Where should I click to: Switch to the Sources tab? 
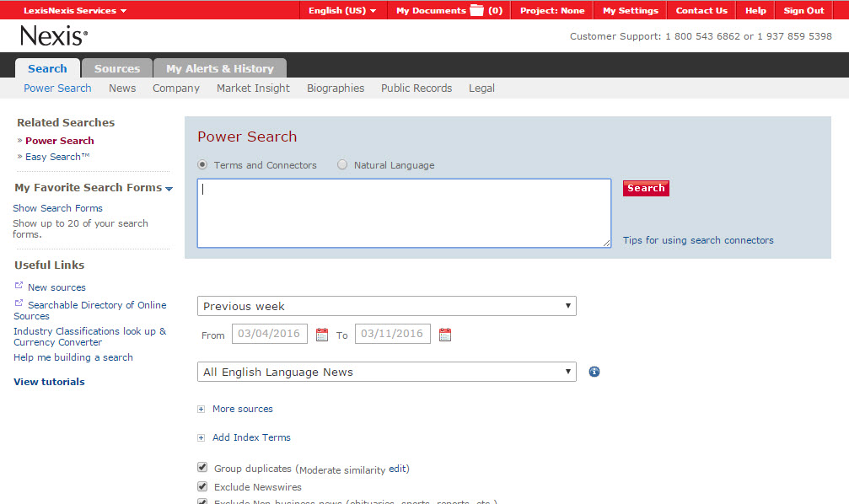[117, 68]
